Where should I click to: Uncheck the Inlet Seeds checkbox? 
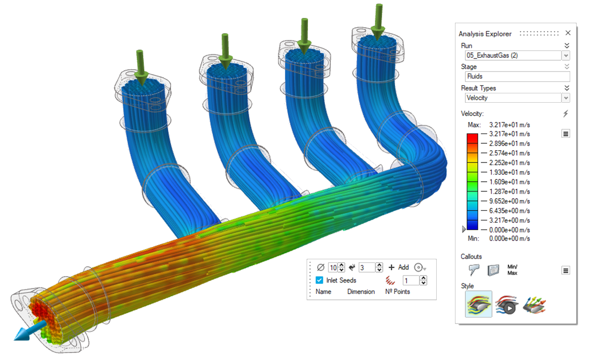[319, 281]
